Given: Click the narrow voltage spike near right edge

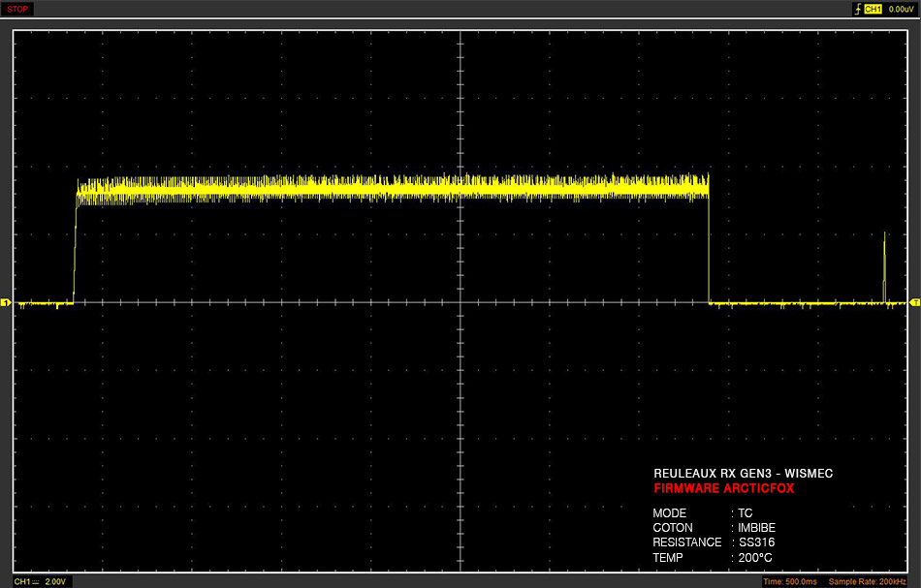Looking at the screenshot, I should [x=884, y=267].
